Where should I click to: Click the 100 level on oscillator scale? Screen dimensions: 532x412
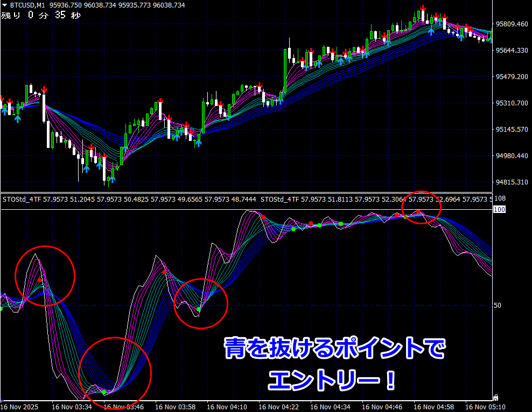click(x=500, y=209)
